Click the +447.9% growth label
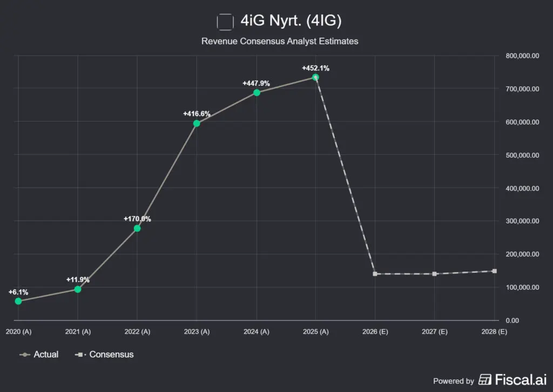Image resolution: width=553 pixels, height=392 pixels. coord(257,84)
